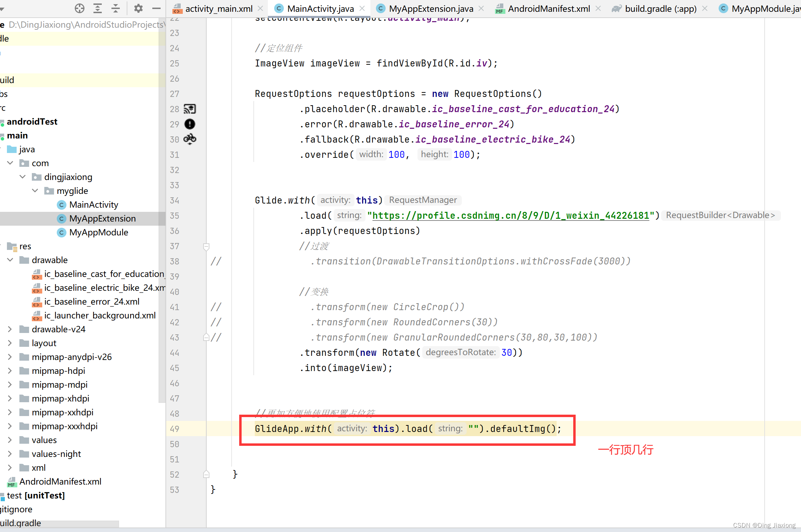The image size is (801, 532).
Task: Expand the mipmap-mdpi folder
Action: [10, 384]
